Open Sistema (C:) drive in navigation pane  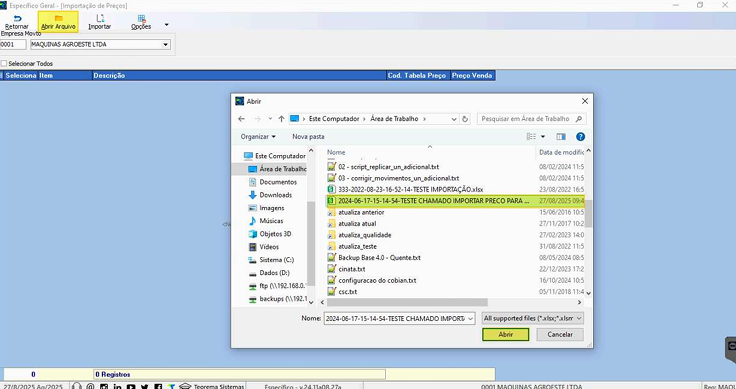tap(271, 260)
